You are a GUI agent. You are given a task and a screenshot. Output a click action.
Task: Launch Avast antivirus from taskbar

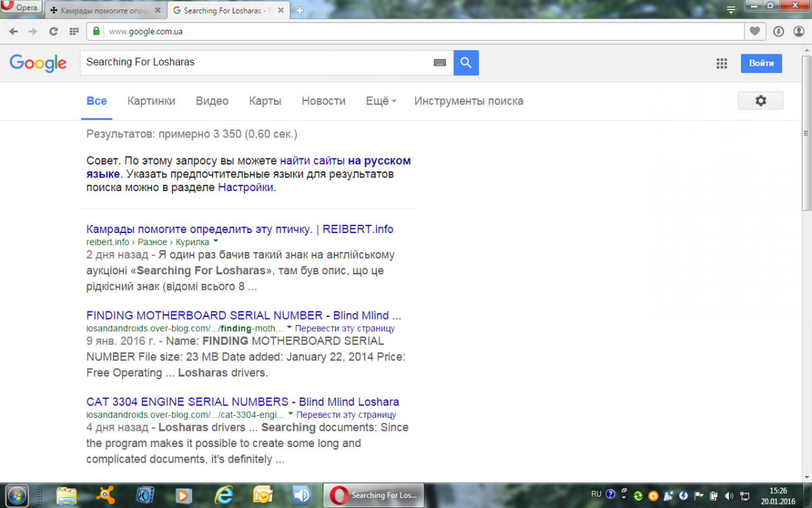pyautogui.click(x=106, y=495)
